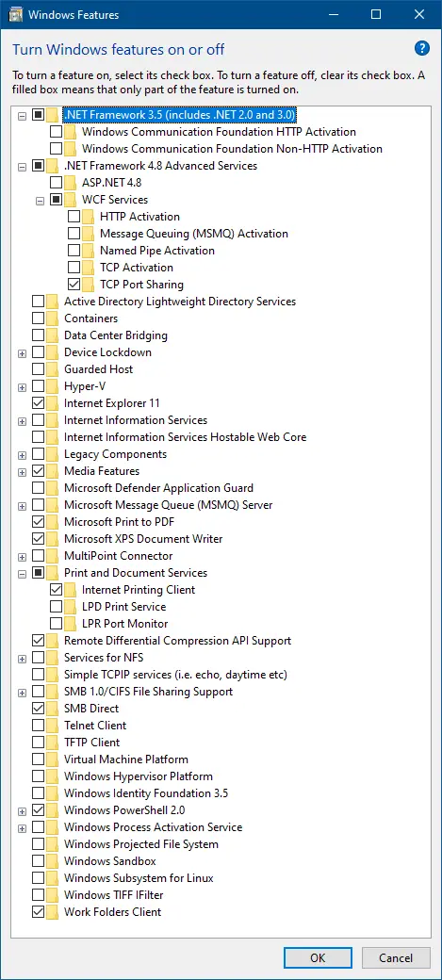Expand the Device Lockdown node

(23, 353)
